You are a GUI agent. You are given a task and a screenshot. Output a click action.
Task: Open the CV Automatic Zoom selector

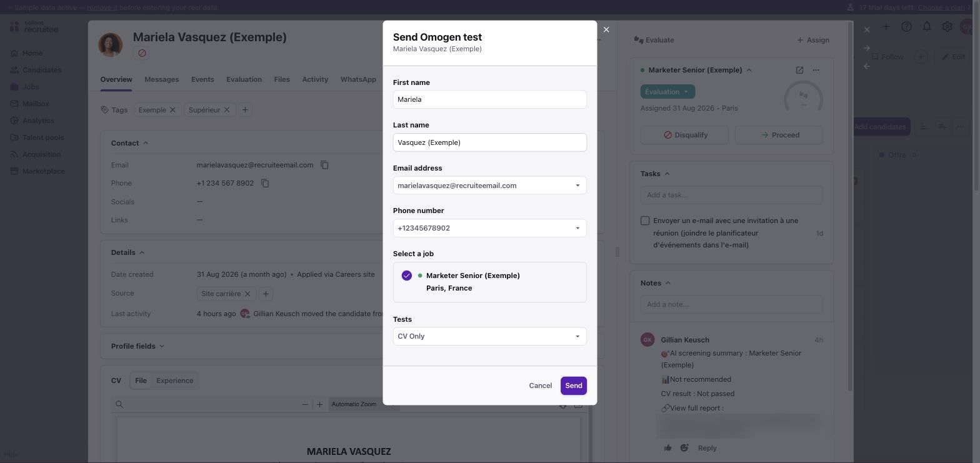coord(362,404)
